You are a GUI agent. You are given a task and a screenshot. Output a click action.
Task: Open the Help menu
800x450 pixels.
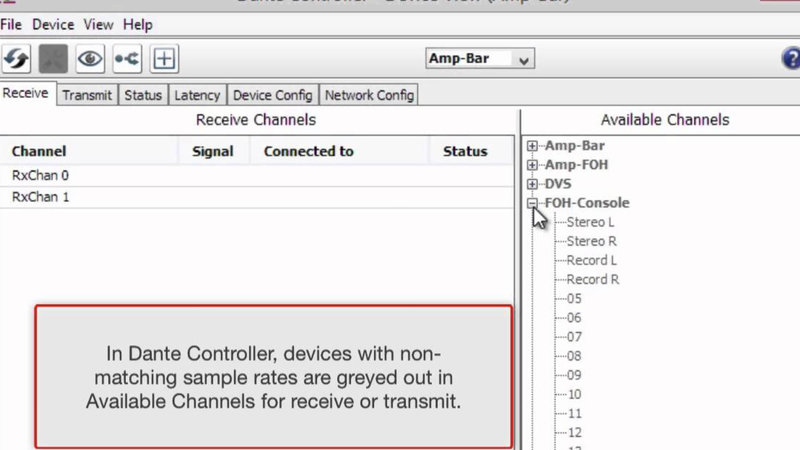(x=138, y=24)
